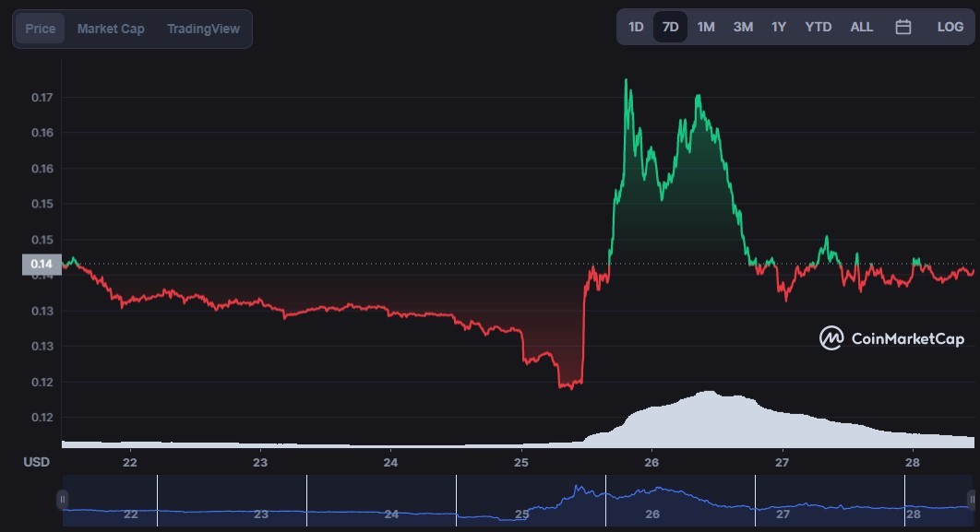Show year-to-date YTD range

coord(819,27)
